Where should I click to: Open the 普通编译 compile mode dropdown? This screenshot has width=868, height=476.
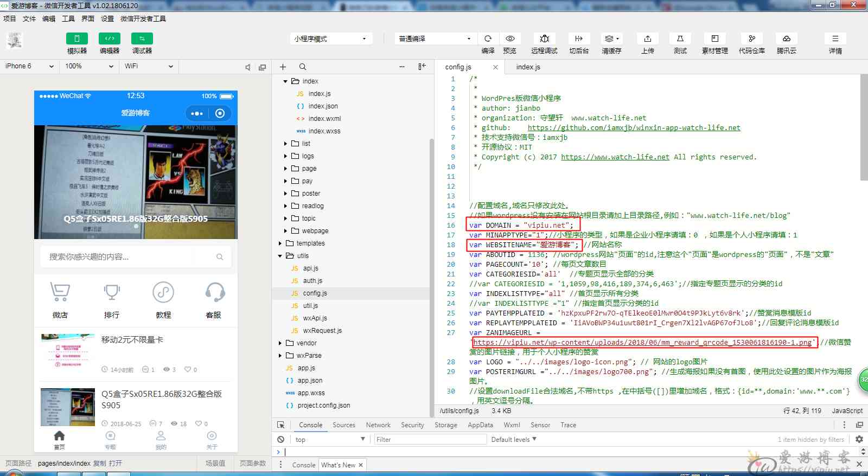(435, 38)
